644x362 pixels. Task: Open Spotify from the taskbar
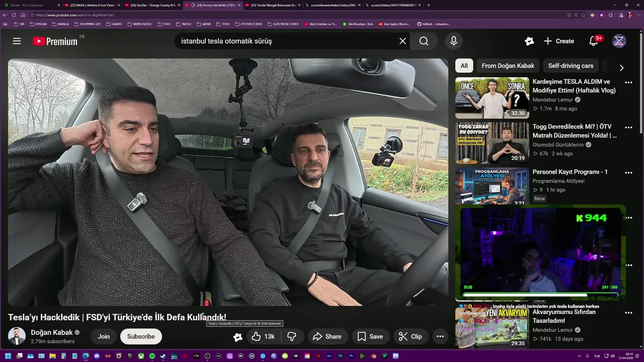tap(152, 356)
